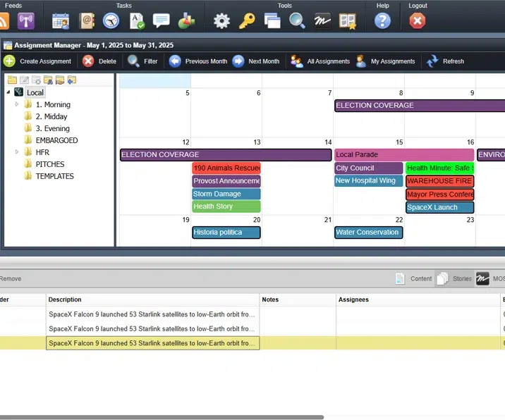Click the red Logout X icon

(x=418, y=21)
